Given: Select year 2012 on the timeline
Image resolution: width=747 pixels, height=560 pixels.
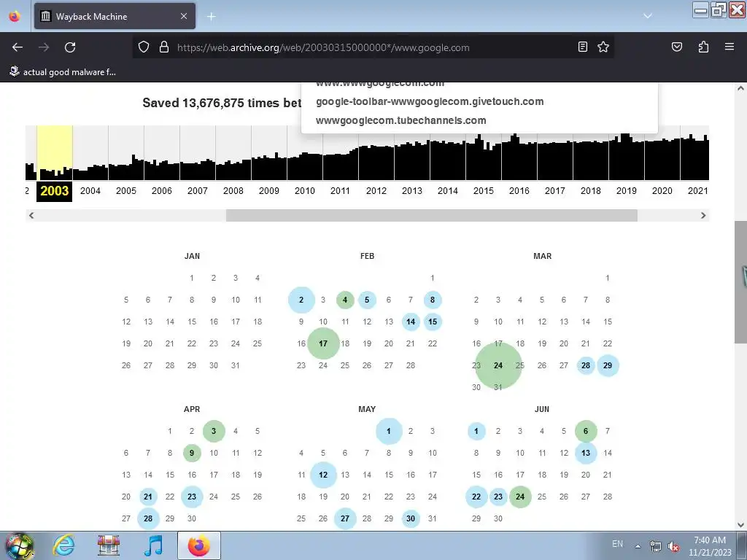Looking at the screenshot, I should coord(376,191).
